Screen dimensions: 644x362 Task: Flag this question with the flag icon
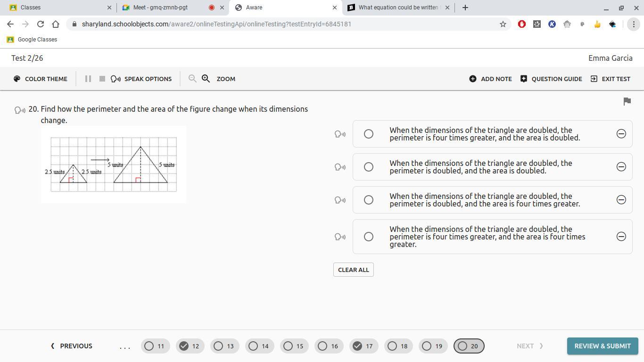(x=627, y=101)
